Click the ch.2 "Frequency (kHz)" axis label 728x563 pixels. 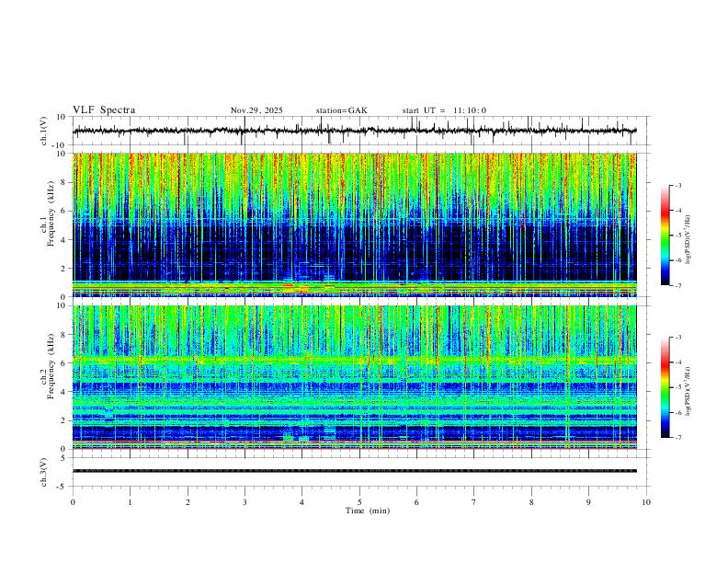click(x=51, y=366)
